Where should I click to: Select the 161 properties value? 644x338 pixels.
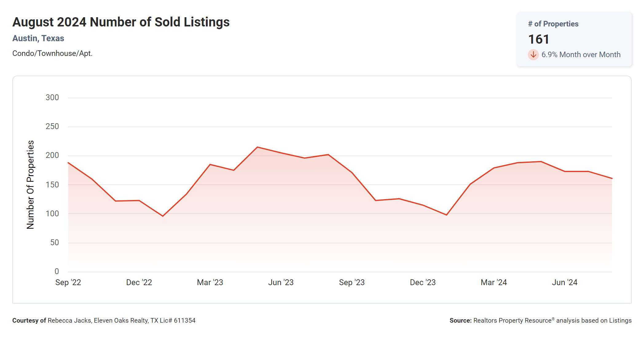pyautogui.click(x=539, y=39)
